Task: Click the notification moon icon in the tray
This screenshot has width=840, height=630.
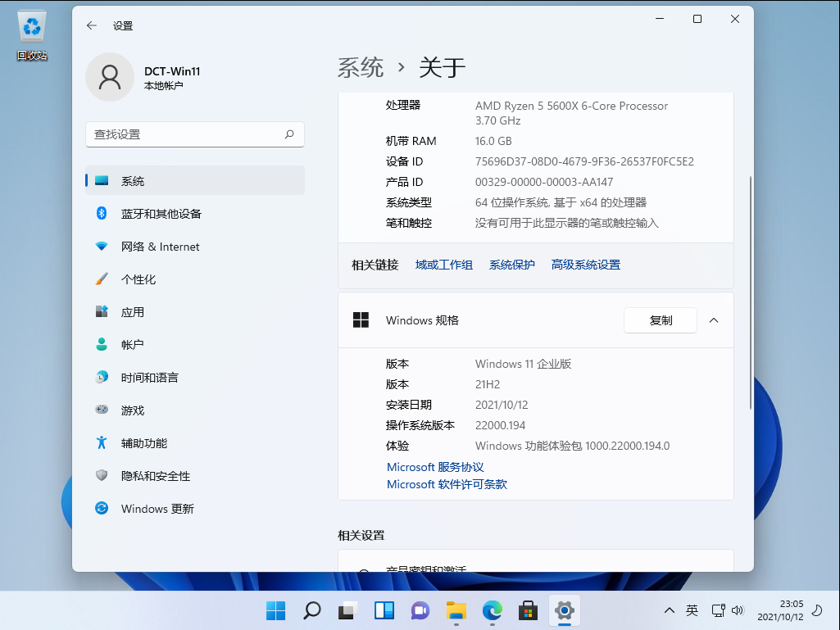Action: pyautogui.click(x=817, y=610)
